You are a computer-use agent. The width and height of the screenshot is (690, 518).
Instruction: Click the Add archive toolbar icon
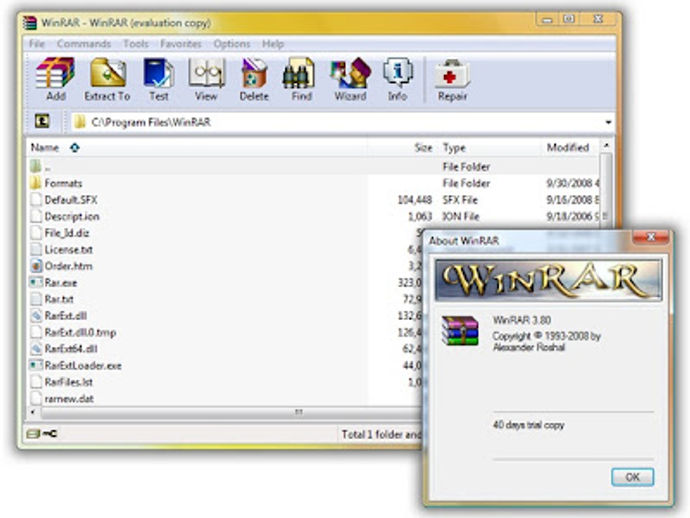(x=55, y=73)
